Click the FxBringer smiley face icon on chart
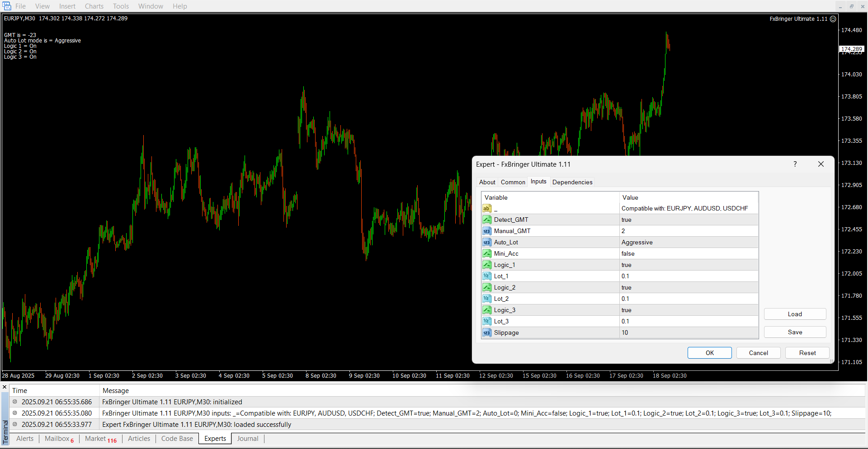This screenshot has width=868, height=449. pyautogui.click(x=833, y=19)
